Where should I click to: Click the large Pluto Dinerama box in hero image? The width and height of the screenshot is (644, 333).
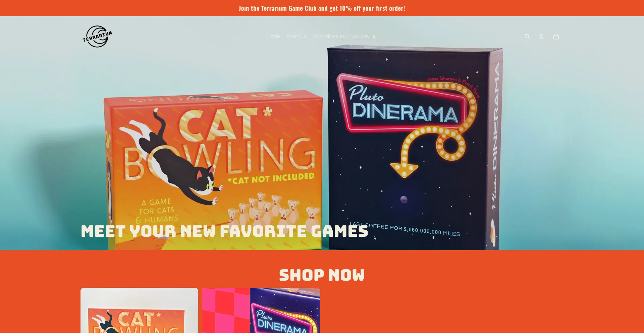414,148
